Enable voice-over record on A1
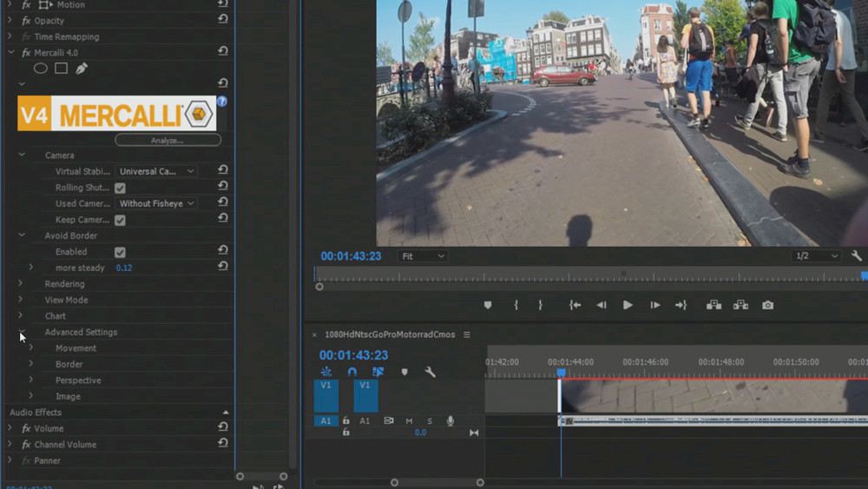This screenshot has height=489, width=868. click(x=450, y=421)
